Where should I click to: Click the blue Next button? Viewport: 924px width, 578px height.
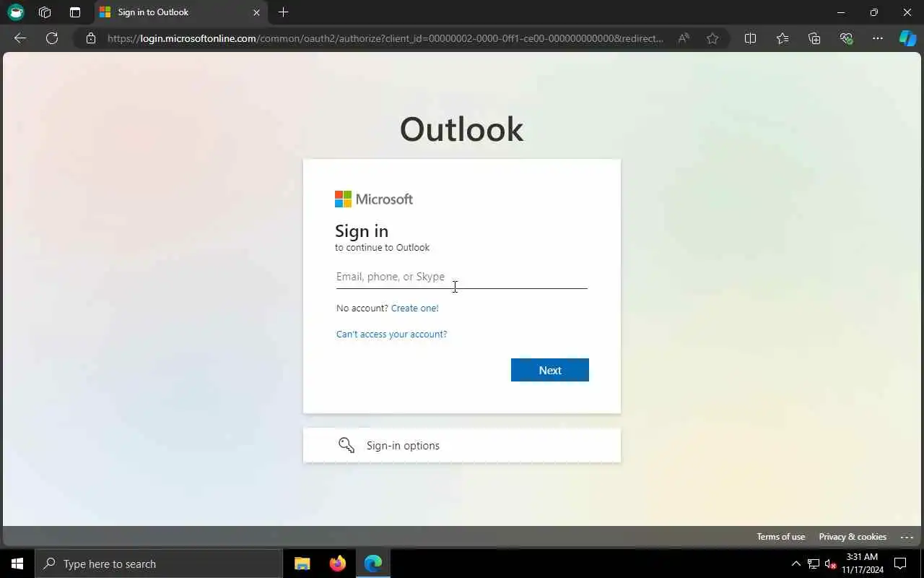pyautogui.click(x=550, y=370)
